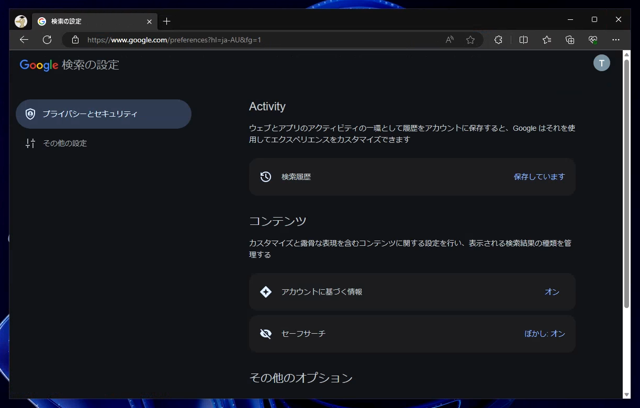Open the Google account avatar T
Screen dimensions: 640x408
(601, 63)
